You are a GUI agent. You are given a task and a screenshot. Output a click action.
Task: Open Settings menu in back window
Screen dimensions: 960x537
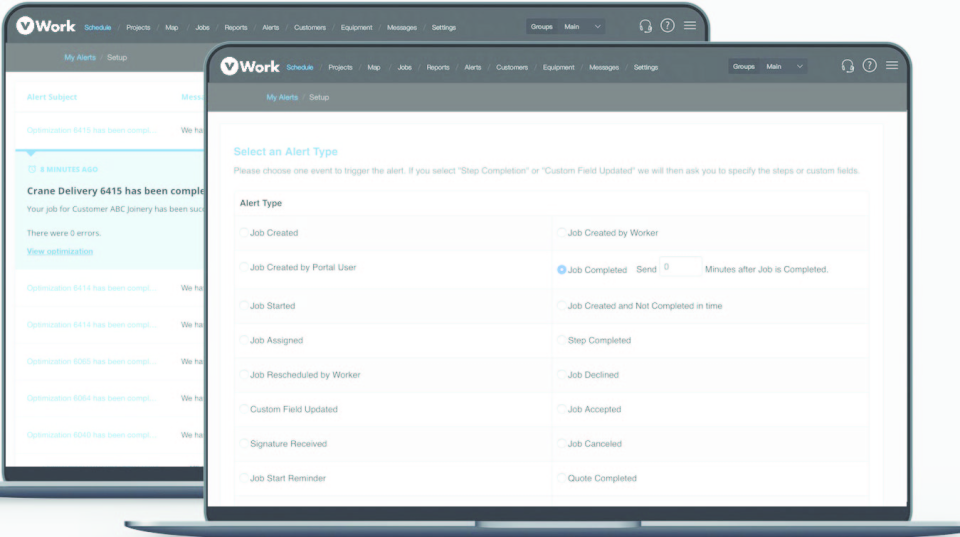(x=443, y=28)
